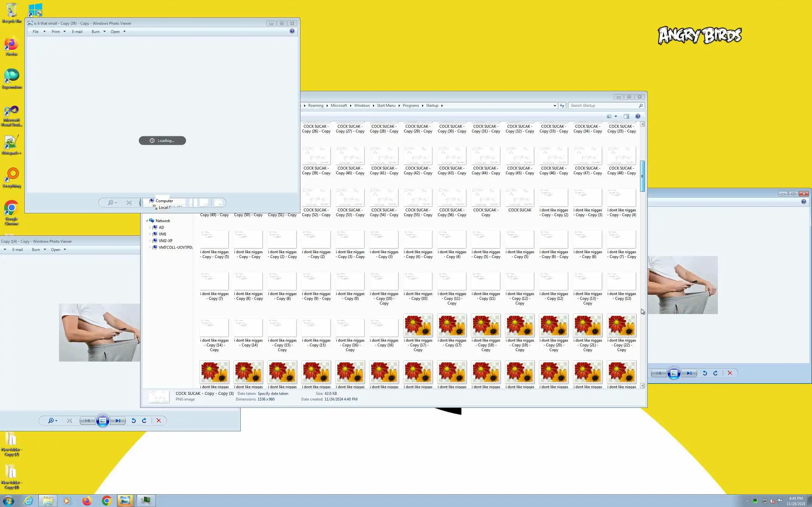This screenshot has height=507, width=812.
Task: Open zoom magnifier in Copy (14) Photo Viewer
Action: 51,420
